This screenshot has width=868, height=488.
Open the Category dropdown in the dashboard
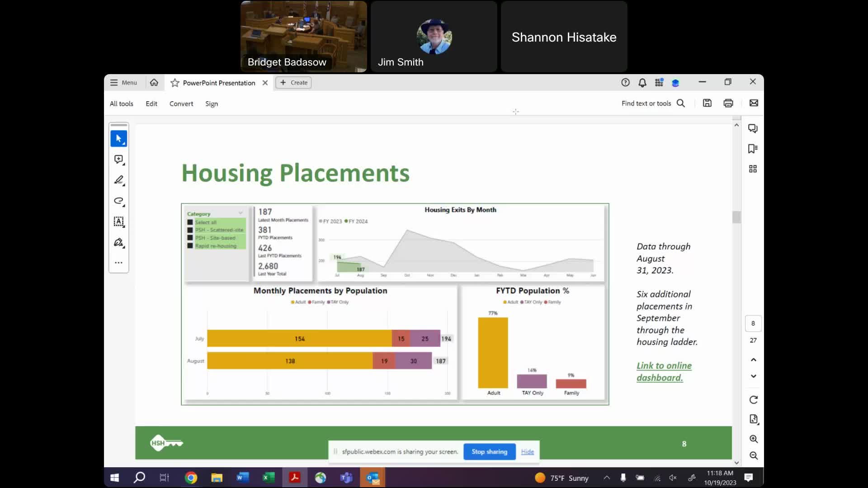pyautogui.click(x=241, y=212)
